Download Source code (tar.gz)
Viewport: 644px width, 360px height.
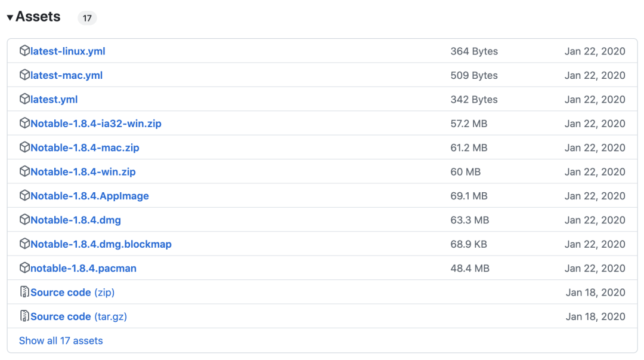click(79, 316)
